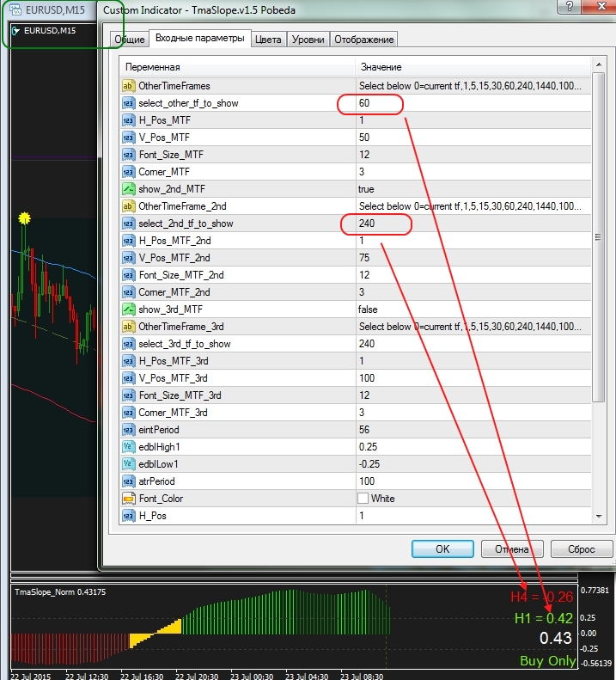The height and width of the screenshot is (680, 616).
Task: Click the scrollbar down arrow of parameters list
Action: pos(599,516)
